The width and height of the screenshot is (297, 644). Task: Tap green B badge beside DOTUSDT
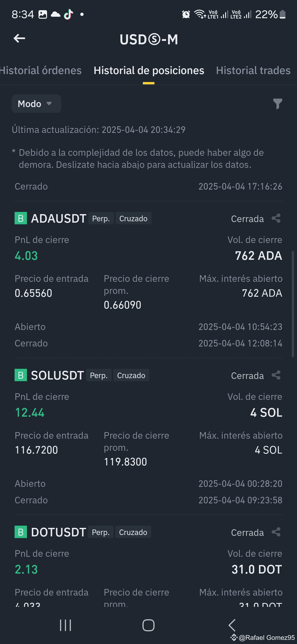coord(21,532)
